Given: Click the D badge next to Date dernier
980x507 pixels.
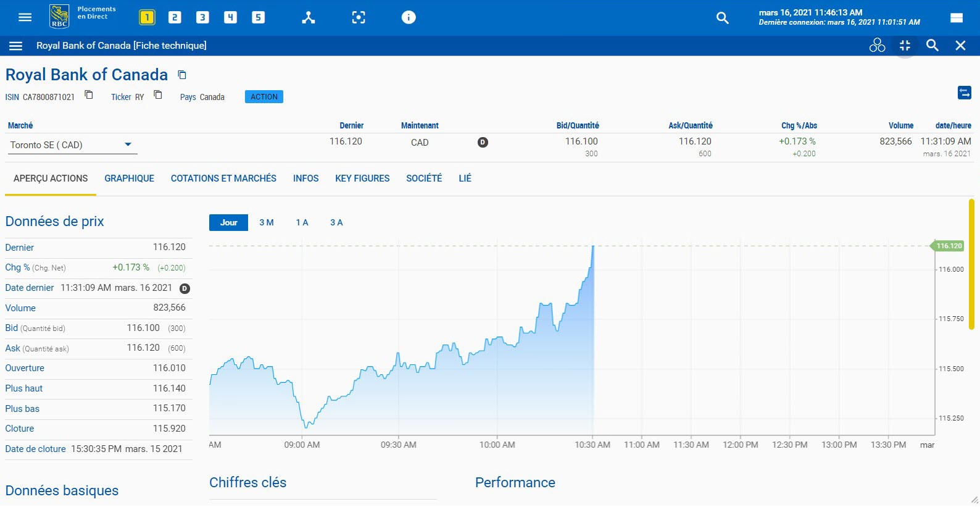Looking at the screenshot, I should pos(185,288).
